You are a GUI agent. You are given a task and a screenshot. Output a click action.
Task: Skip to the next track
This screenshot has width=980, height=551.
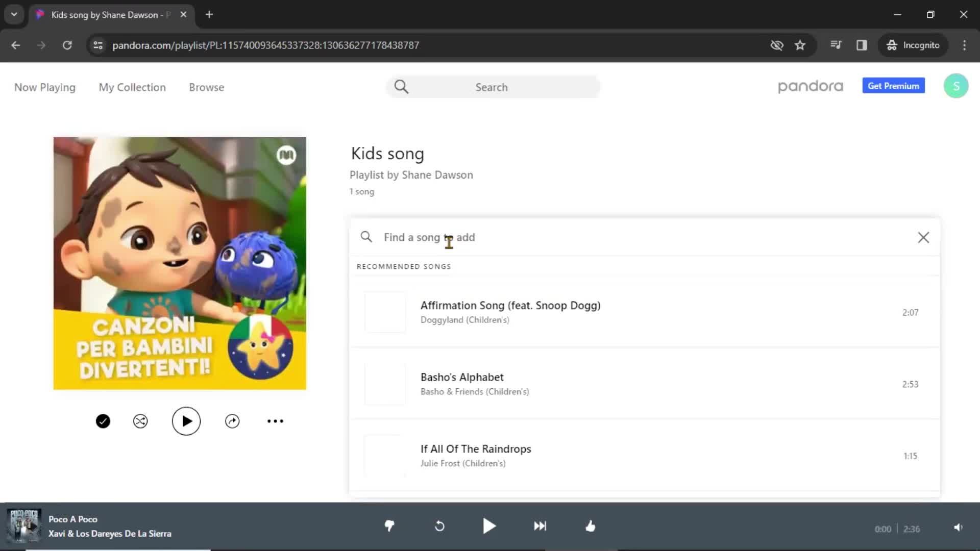pyautogui.click(x=540, y=526)
